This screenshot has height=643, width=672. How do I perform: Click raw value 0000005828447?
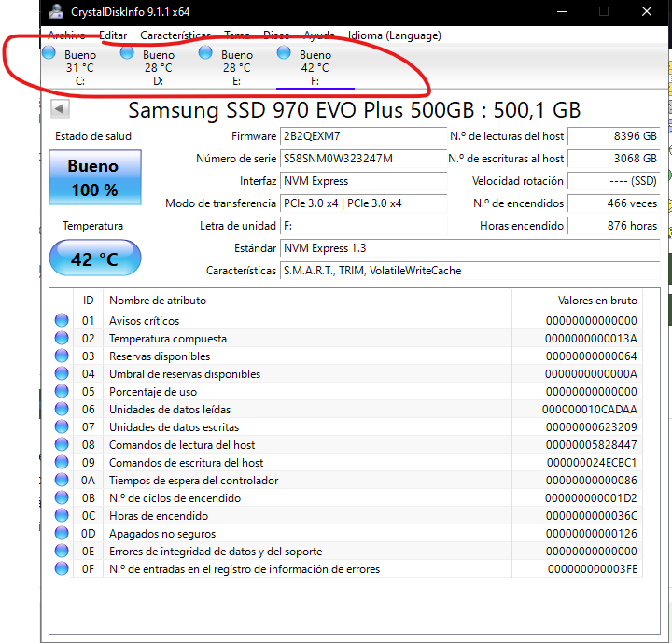592,444
